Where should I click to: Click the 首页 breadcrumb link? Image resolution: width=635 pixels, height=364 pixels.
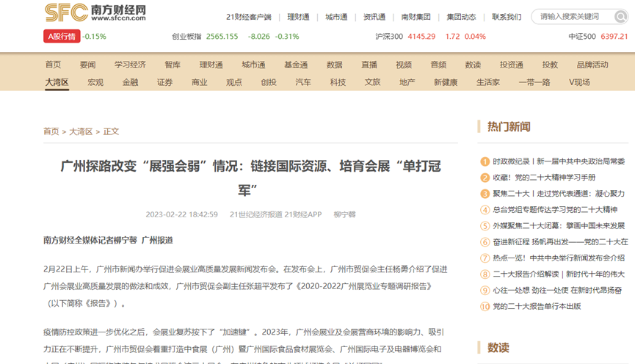[x=51, y=131]
